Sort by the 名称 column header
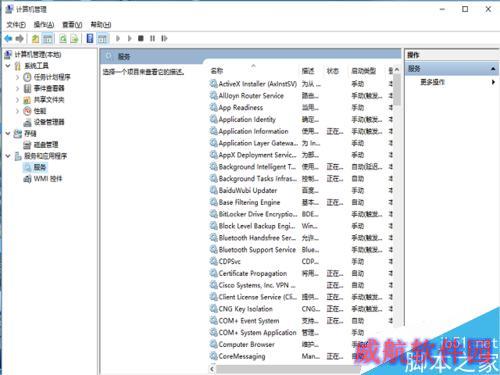The image size is (500, 375). point(217,71)
